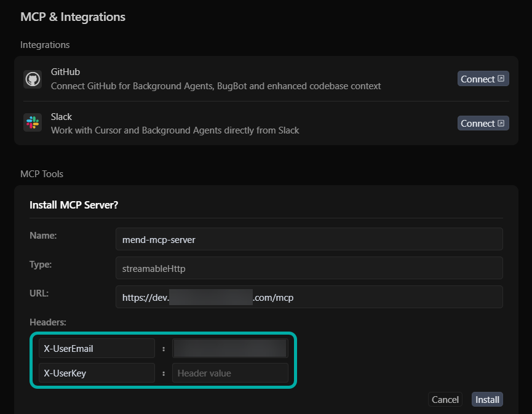Click the Slack logo icon
This screenshot has width=532, height=414.
tap(33, 123)
